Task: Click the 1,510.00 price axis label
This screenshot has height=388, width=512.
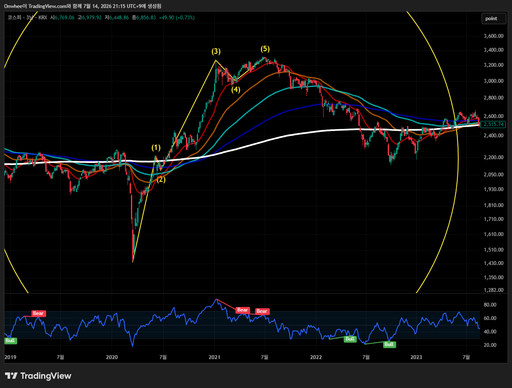Action: coord(494,250)
